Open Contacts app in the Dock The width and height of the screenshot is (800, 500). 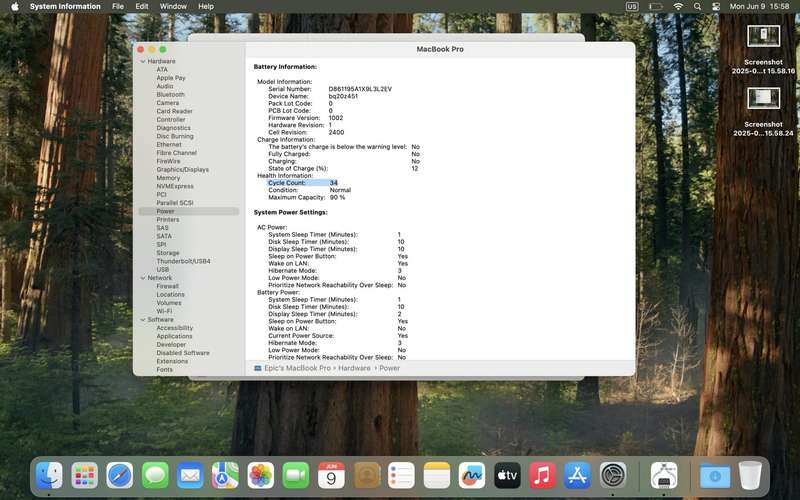(x=366, y=476)
